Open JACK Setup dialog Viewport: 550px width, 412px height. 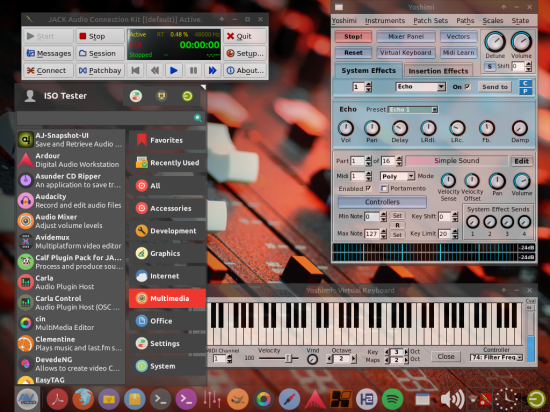[x=245, y=53]
